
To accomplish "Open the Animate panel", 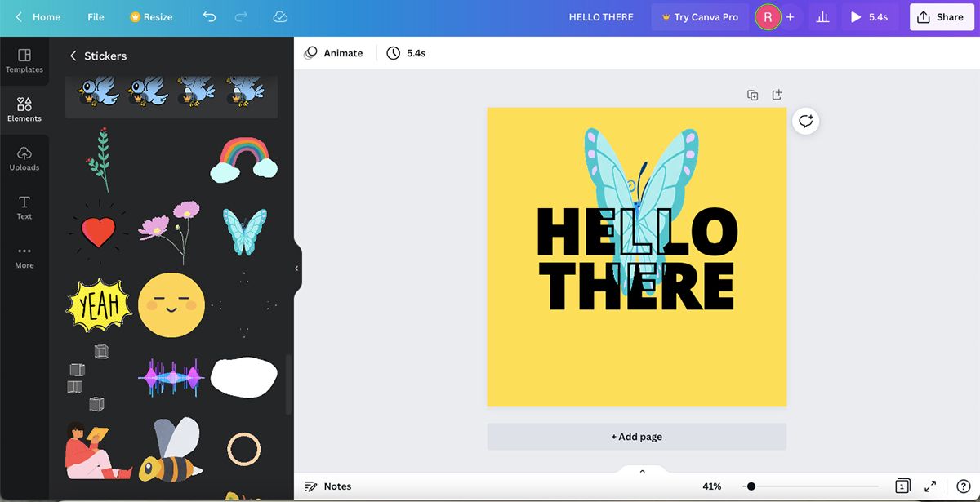I will point(334,52).
